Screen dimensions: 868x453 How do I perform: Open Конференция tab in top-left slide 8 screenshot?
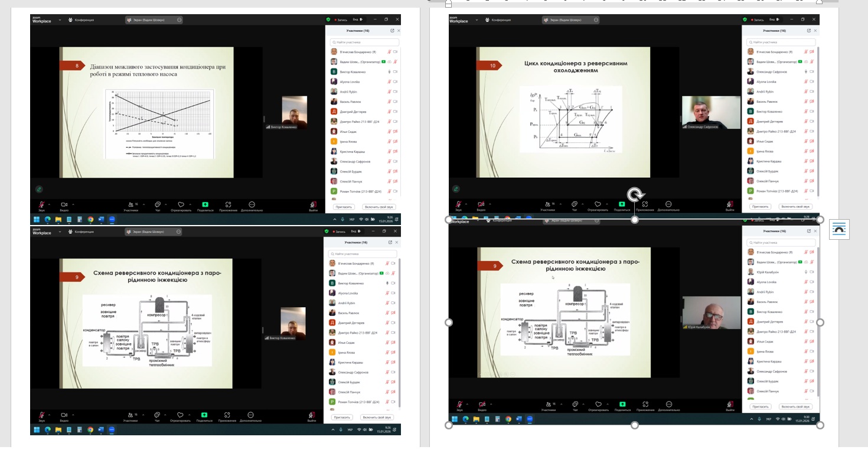(x=81, y=20)
